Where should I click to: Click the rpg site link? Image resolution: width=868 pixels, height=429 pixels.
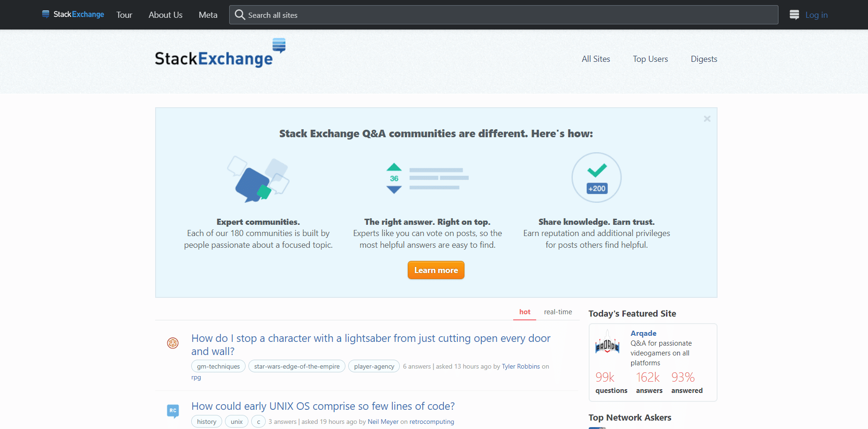(x=196, y=377)
